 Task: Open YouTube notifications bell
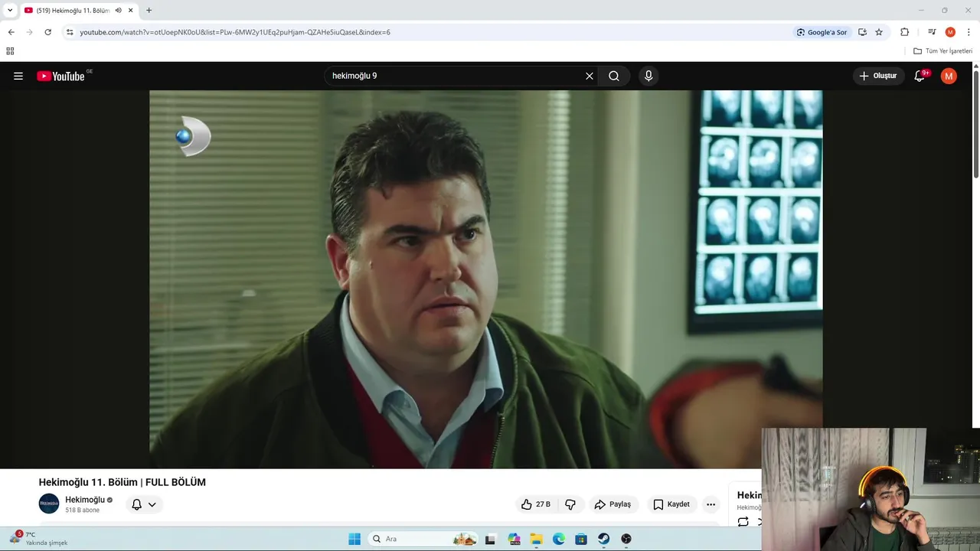point(920,76)
